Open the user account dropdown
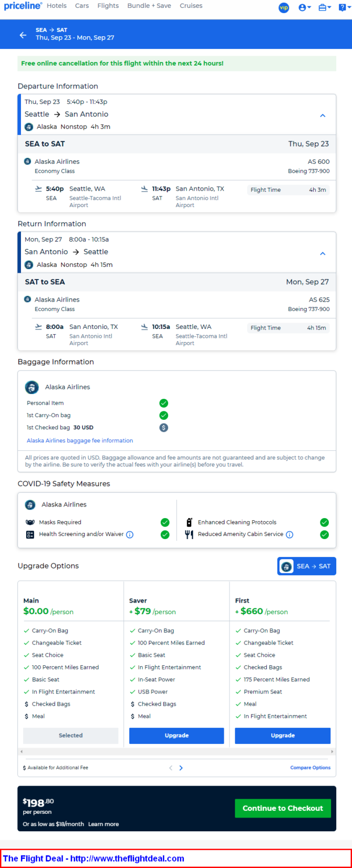 pyautogui.click(x=305, y=7)
